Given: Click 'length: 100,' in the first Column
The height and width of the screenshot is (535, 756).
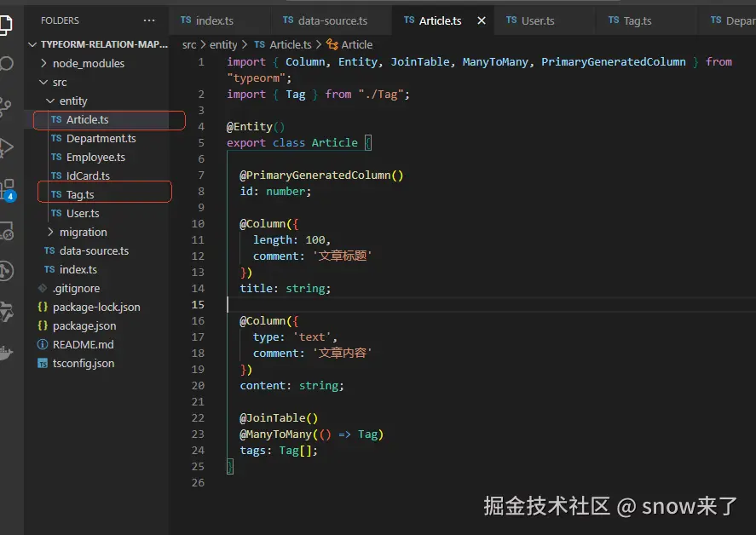Looking at the screenshot, I should 291,239.
